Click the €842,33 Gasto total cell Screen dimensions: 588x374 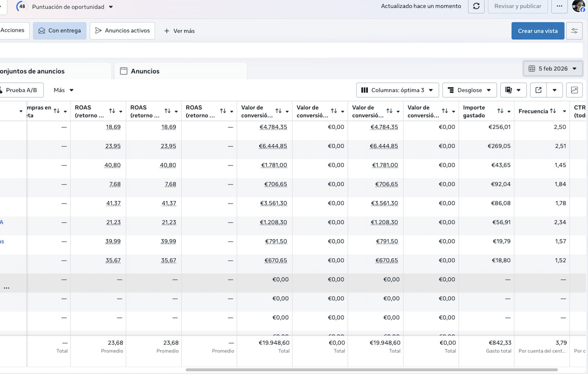point(500,343)
